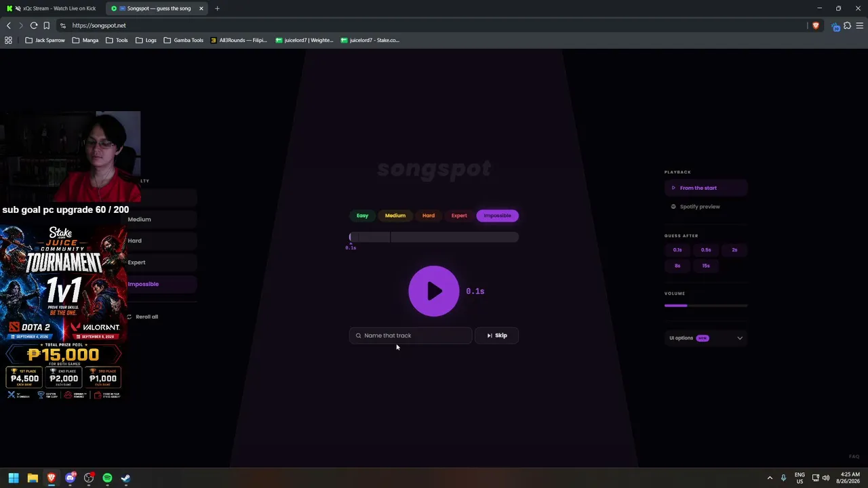
Task: Select the highlighted Impossible difficulty pill
Action: [x=497, y=216]
